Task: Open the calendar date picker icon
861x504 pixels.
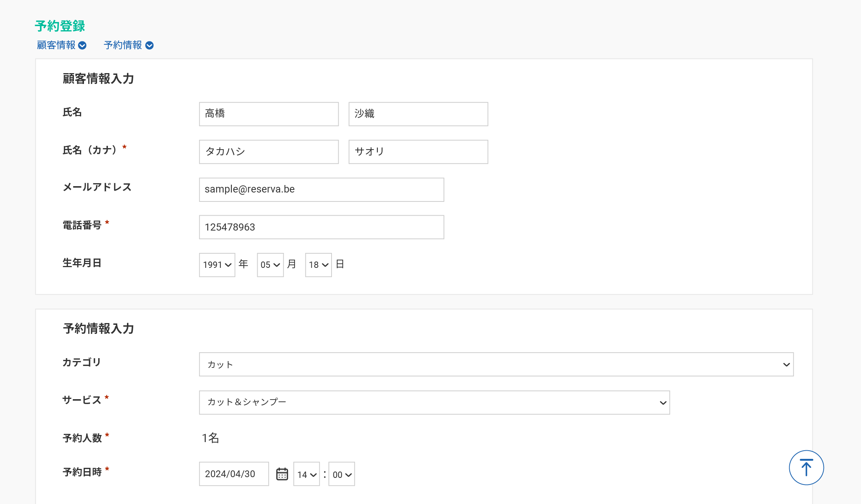Action: point(282,474)
